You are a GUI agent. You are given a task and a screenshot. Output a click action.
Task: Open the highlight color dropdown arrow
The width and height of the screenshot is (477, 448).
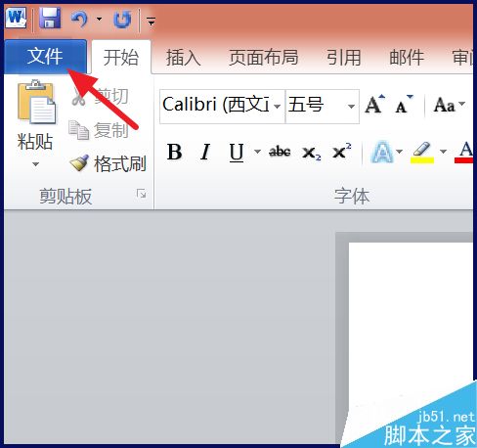pyautogui.click(x=443, y=152)
